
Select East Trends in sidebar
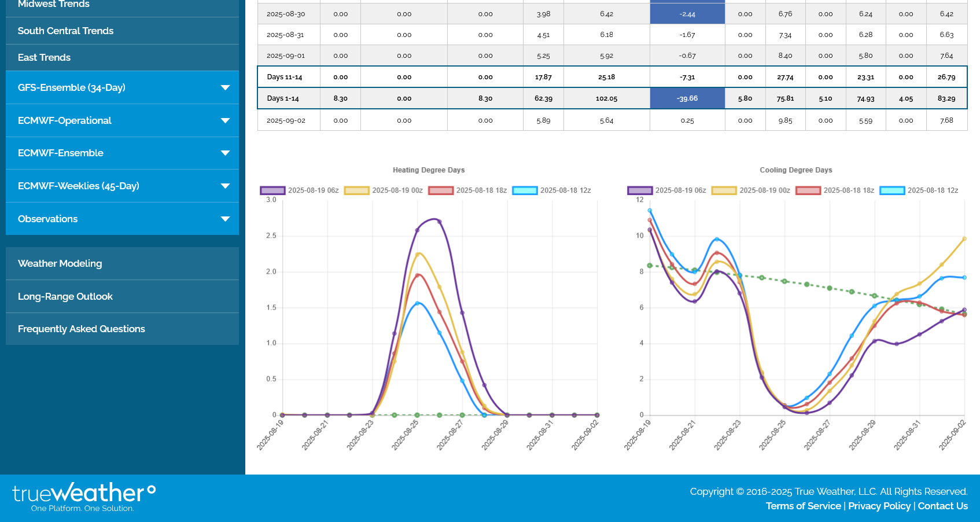click(x=44, y=58)
